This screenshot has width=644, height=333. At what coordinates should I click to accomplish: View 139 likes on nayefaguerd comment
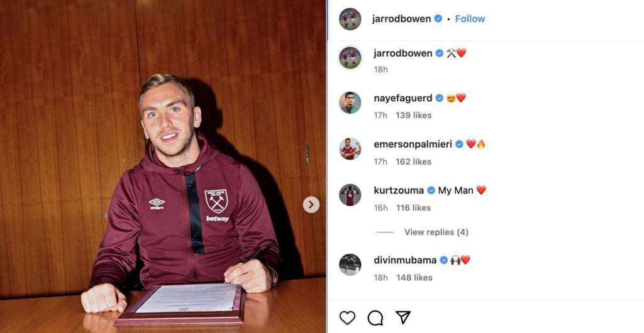[x=414, y=115]
